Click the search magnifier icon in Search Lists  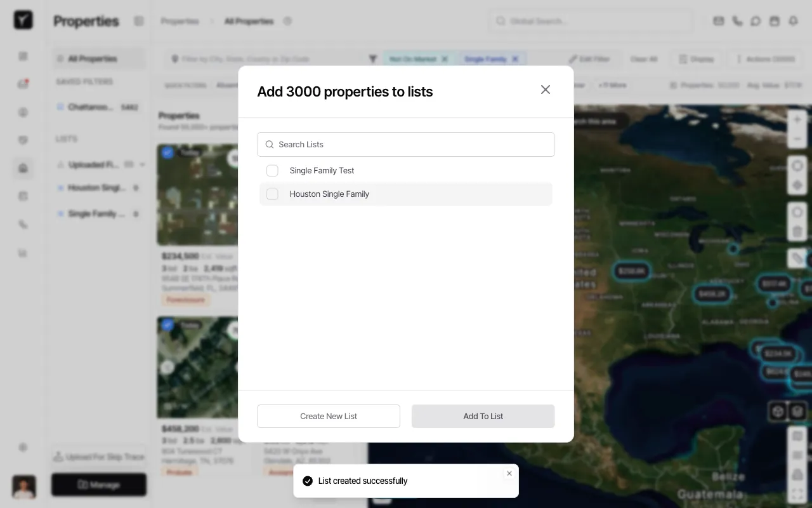(270, 145)
